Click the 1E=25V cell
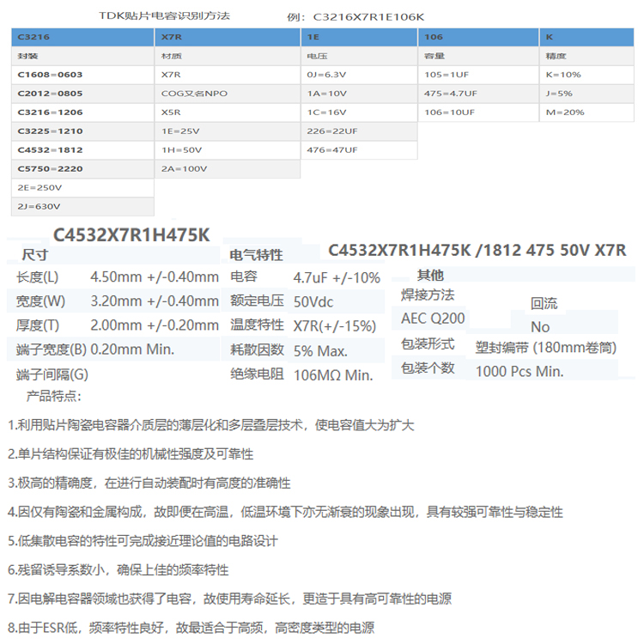 pyautogui.click(x=228, y=131)
